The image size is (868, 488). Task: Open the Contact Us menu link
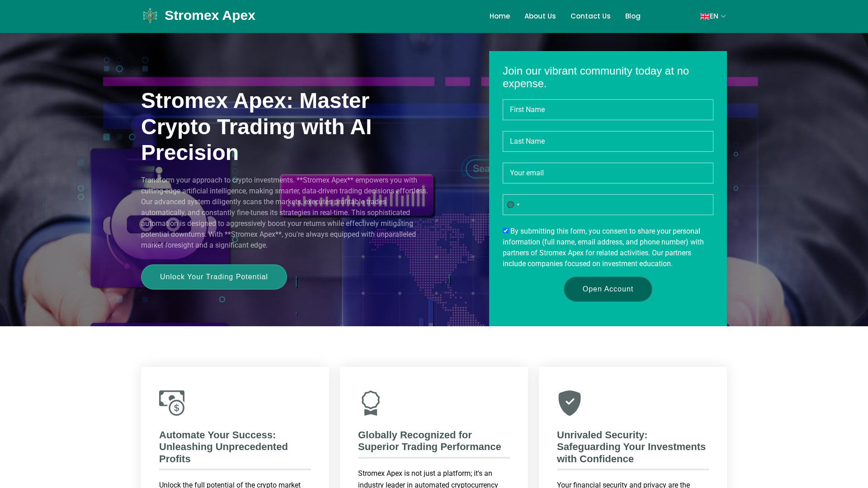pyautogui.click(x=590, y=16)
